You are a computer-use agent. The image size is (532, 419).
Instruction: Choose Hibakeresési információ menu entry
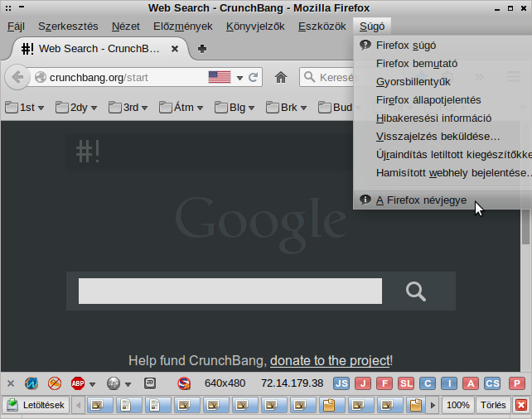443,118
